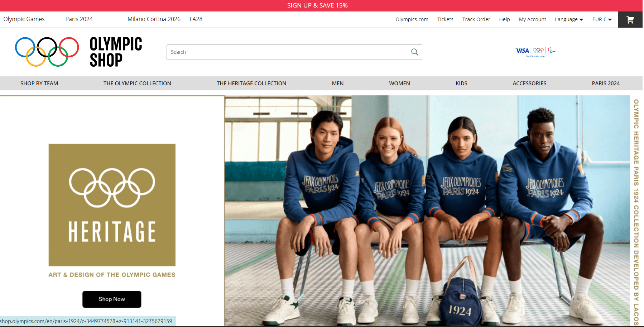Click the Shop Now button

pyautogui.click(x=112, y=299)
